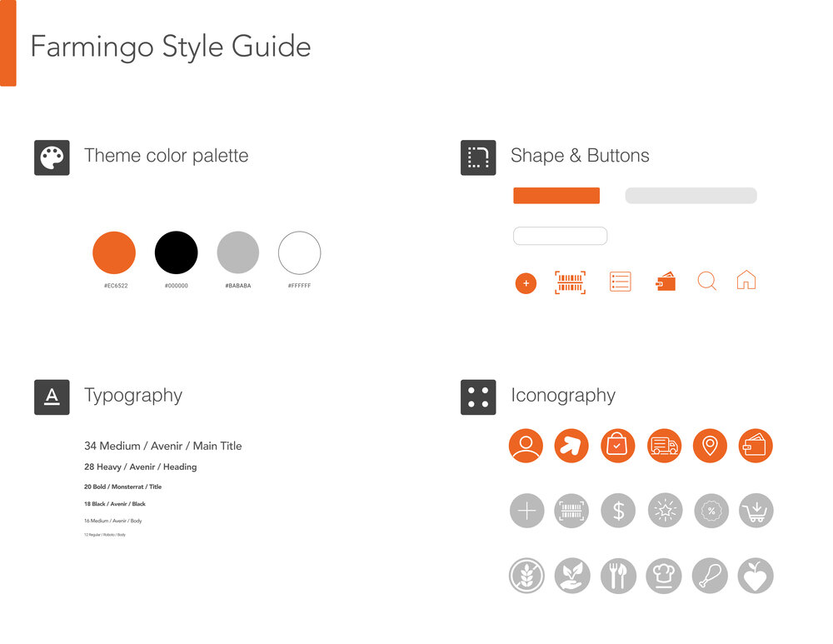The height and width of the screenshot is (644, 833).
Task: Click the gray percent discount badge icon
Action: [x=711, y=511]
